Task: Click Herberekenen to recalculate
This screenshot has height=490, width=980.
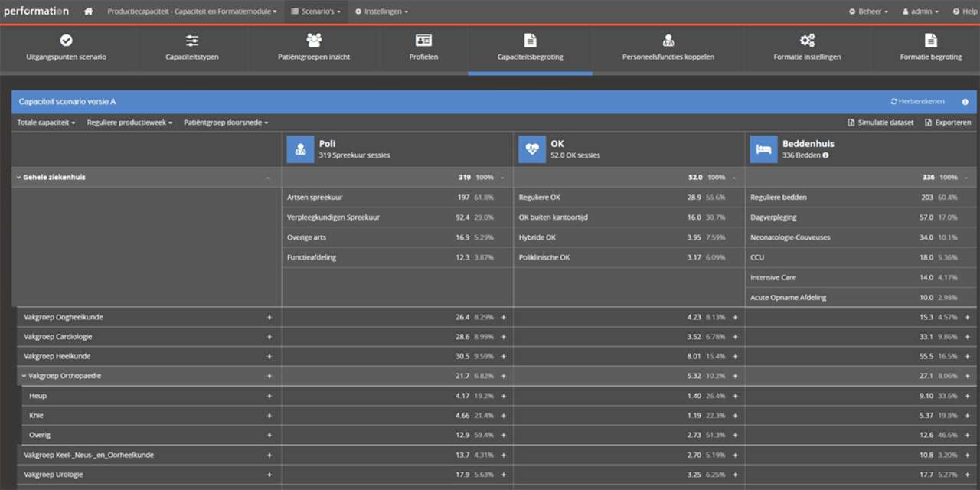Action: 917,102
